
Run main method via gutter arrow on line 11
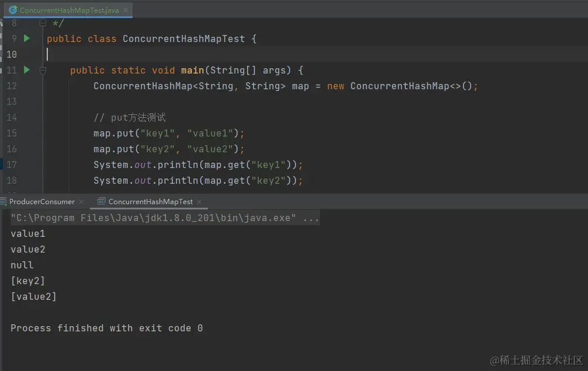(x=27, y=69)
